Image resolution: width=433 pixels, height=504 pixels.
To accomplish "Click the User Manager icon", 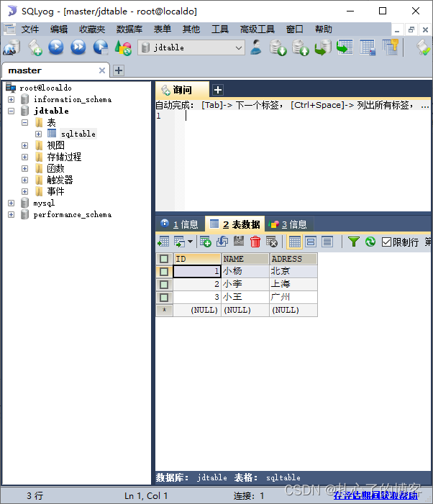I will click(256, 47).
